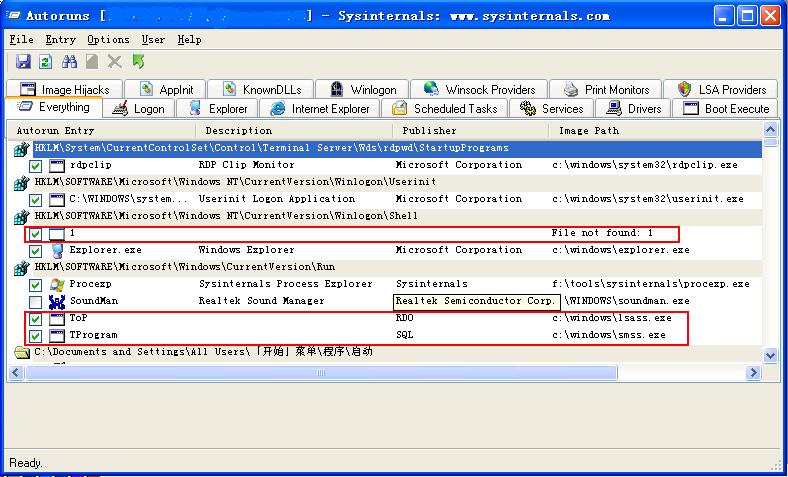Open the User menu

click(x=153, y=39)
